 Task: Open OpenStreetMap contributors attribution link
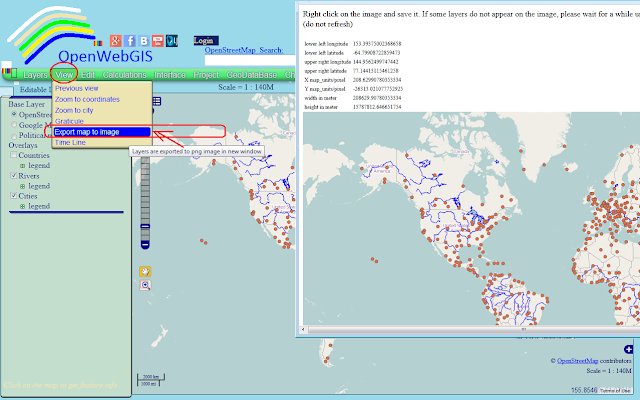coord(578,360)
